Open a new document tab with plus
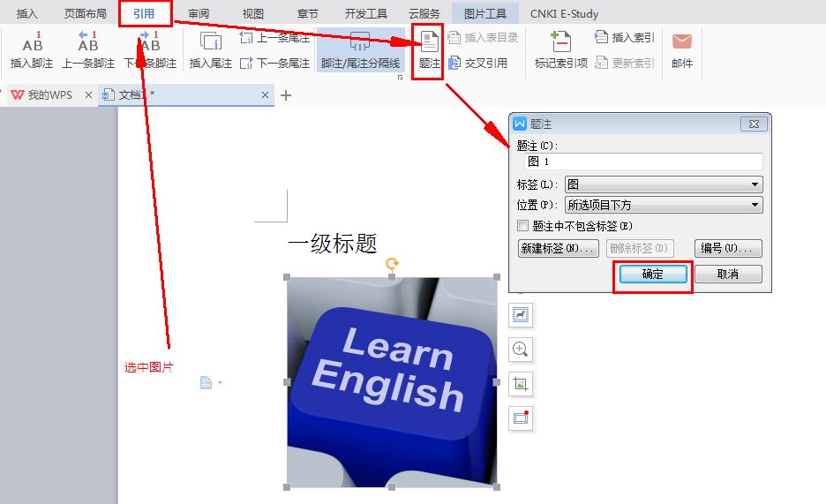 point(285,95)
